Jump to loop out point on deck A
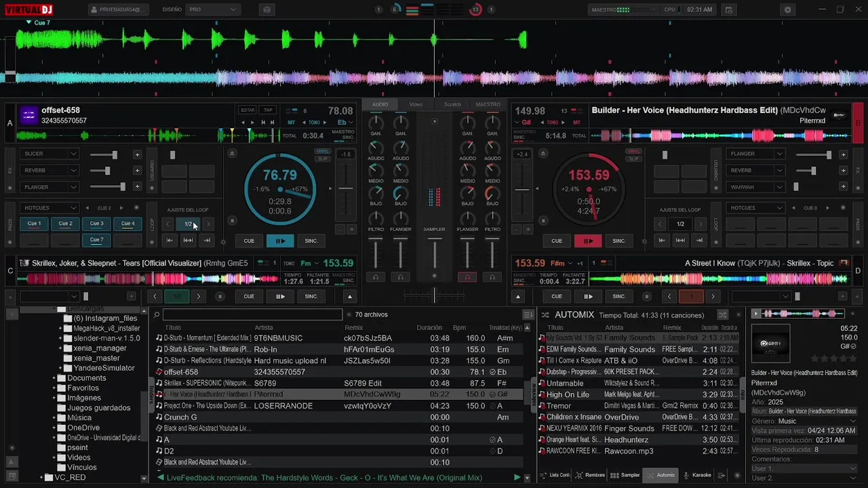 207,240
